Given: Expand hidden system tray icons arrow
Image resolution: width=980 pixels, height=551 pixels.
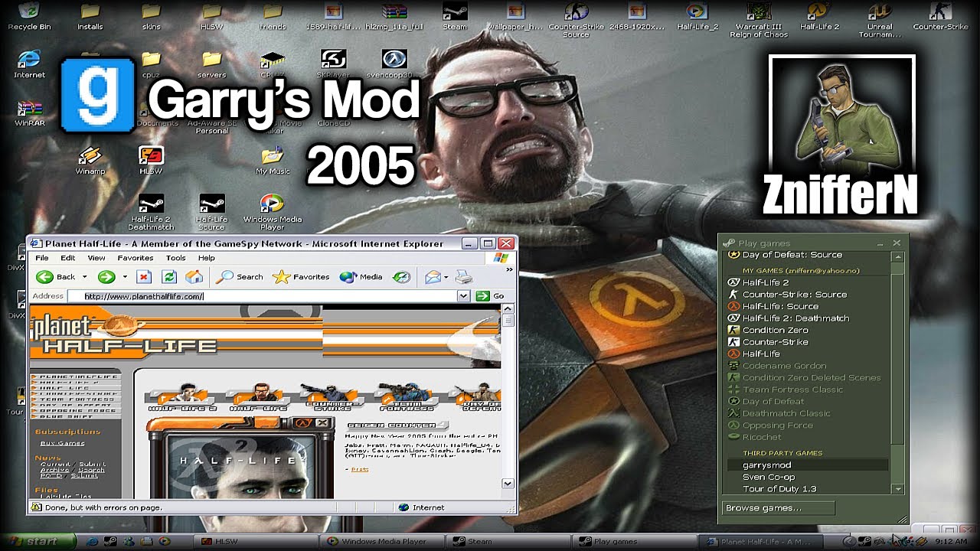Looking at the screenshot, I should [x=848, y=541].
